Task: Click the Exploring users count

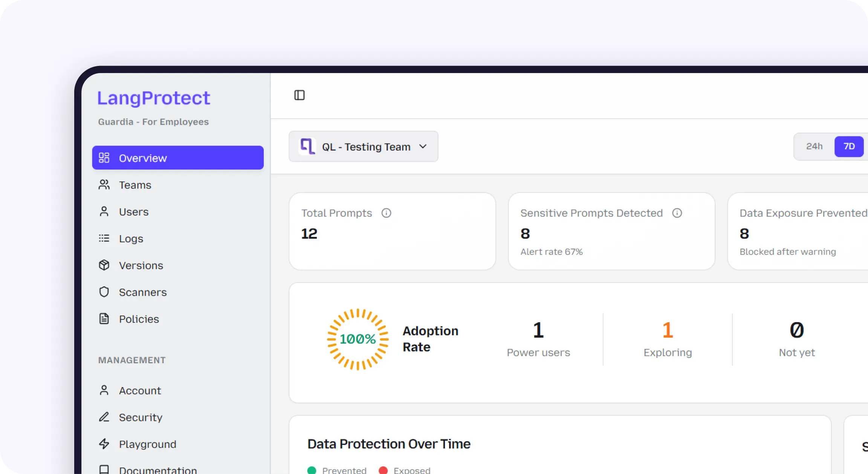Action: point(667,330)
